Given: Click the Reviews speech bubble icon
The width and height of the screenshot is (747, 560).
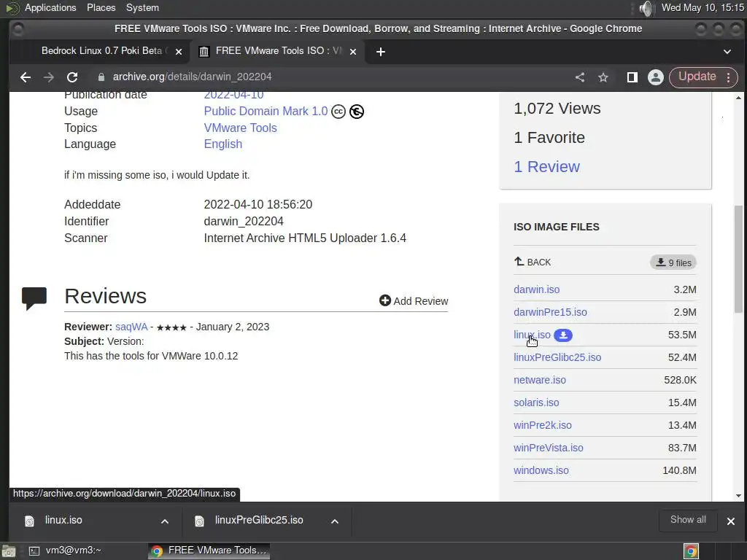Looking at the screenshot, I should click(x=34, y=298).
